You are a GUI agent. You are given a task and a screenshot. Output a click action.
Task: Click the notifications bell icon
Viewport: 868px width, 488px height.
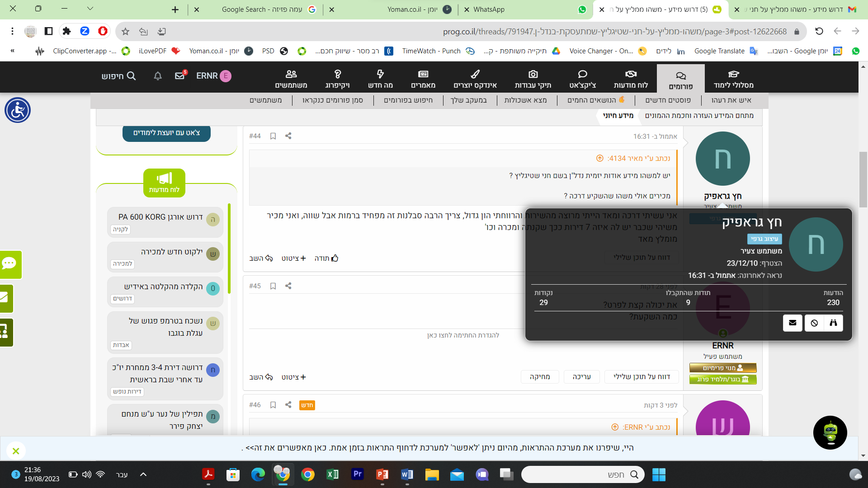(157, 76)
